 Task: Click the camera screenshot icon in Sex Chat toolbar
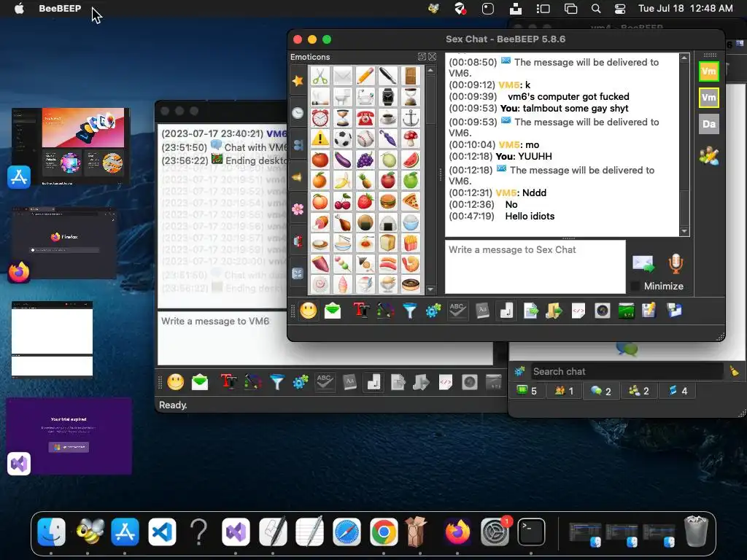tap(602, 311)
